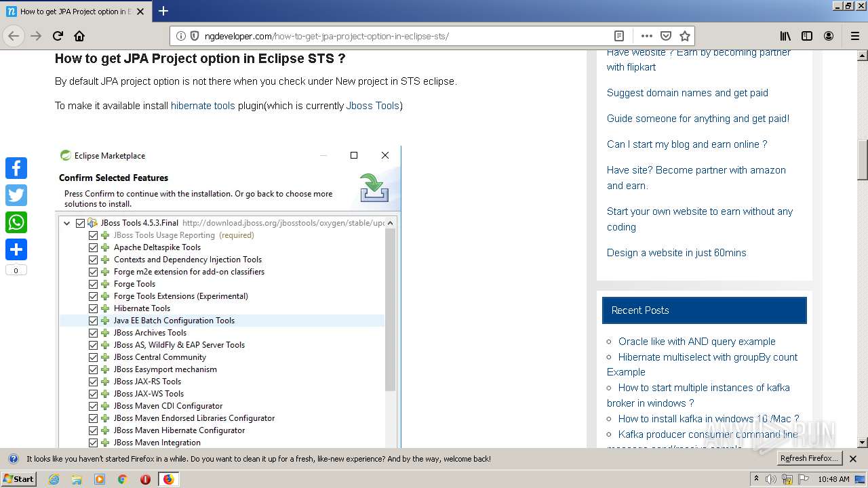
Task: Select the 'How to get JPA Project option' tab
Action: coord(75,11)
